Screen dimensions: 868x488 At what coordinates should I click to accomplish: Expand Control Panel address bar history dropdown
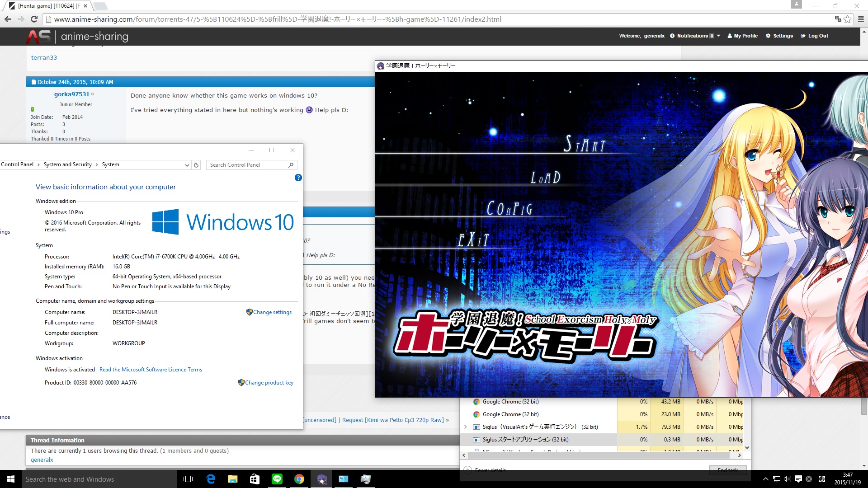click(x=187, y=165)
